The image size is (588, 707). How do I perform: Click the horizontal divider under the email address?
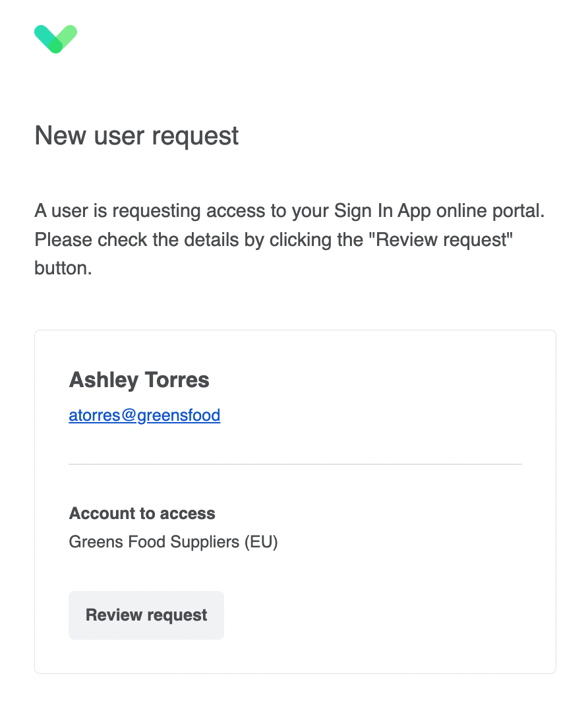(295, 464)
